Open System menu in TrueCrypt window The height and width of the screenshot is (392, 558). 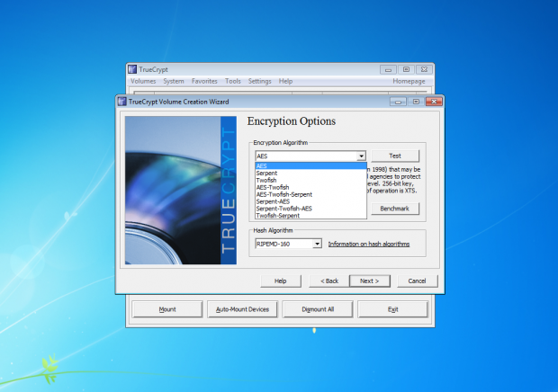tap(174, 81)
